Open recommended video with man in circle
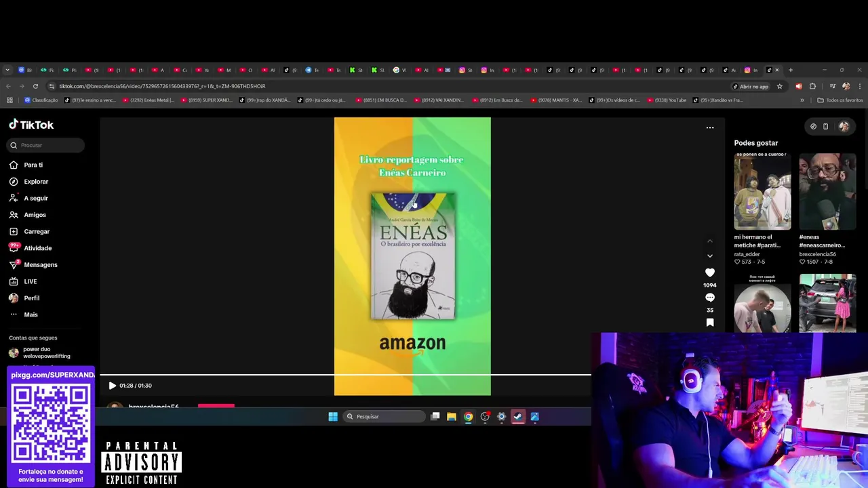 point(762,303)
